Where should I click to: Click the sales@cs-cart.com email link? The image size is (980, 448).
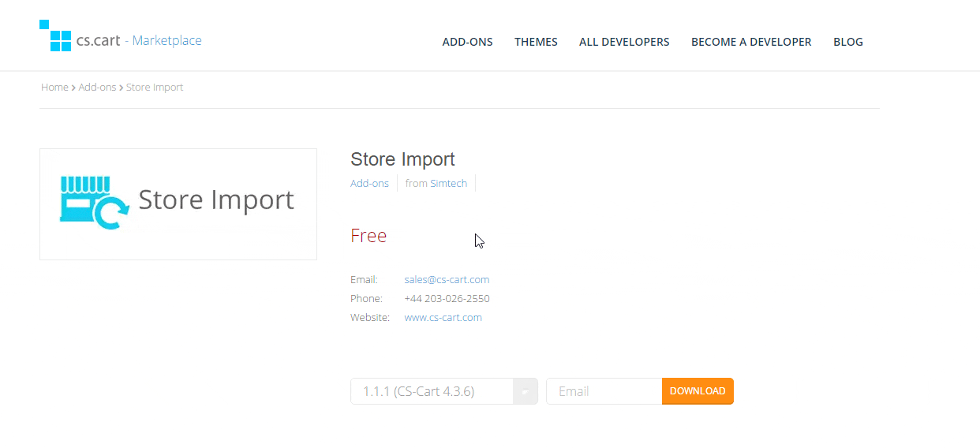pos(447,280)
